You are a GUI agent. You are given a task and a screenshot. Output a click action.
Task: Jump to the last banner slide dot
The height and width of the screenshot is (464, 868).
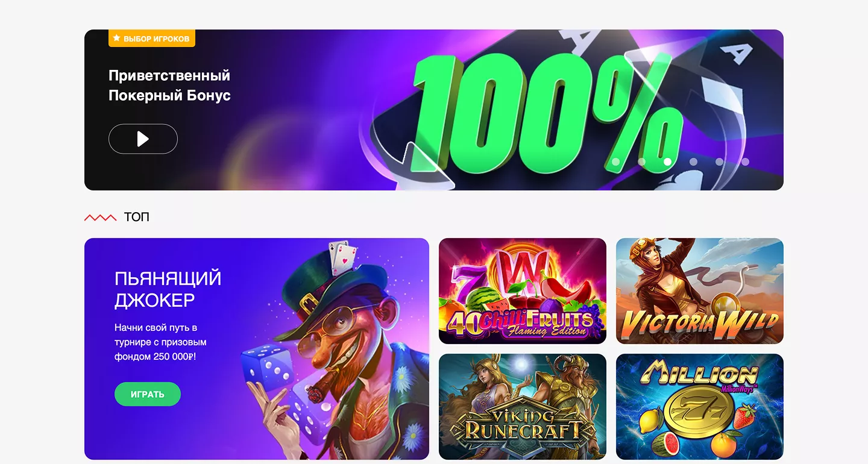pyautogui.click(x=745, y=161)
